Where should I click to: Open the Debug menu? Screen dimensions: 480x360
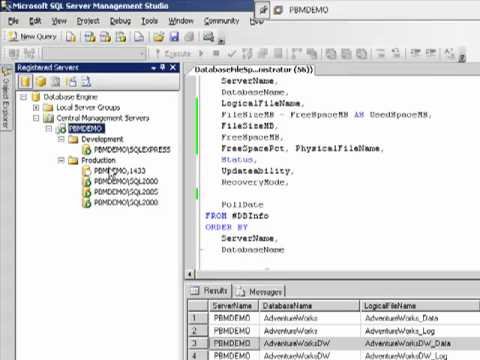point(120,21)
